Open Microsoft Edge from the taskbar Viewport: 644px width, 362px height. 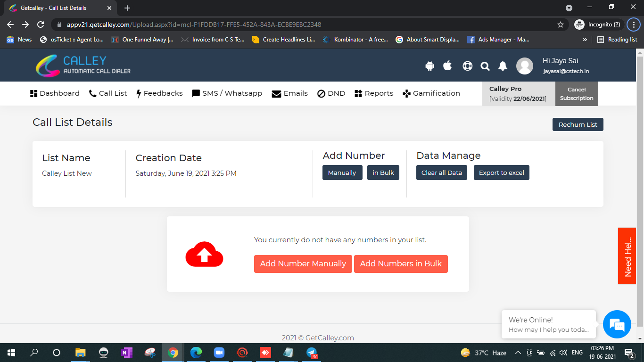click(196, 352)
